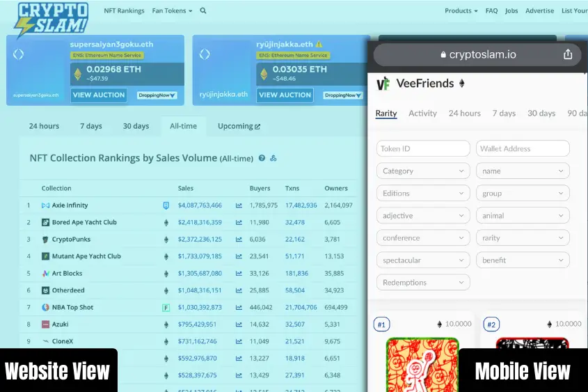Click VIEW AUCTION on ryūjinjakka.eth card

tap(285, 95)
